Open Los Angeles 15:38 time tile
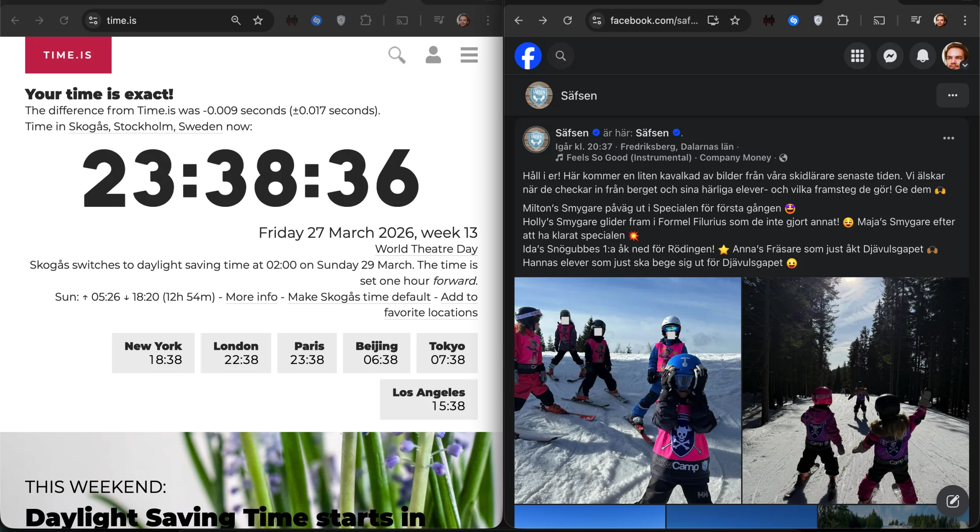Screen dimensions: 980x532 [x=429, y=399]
